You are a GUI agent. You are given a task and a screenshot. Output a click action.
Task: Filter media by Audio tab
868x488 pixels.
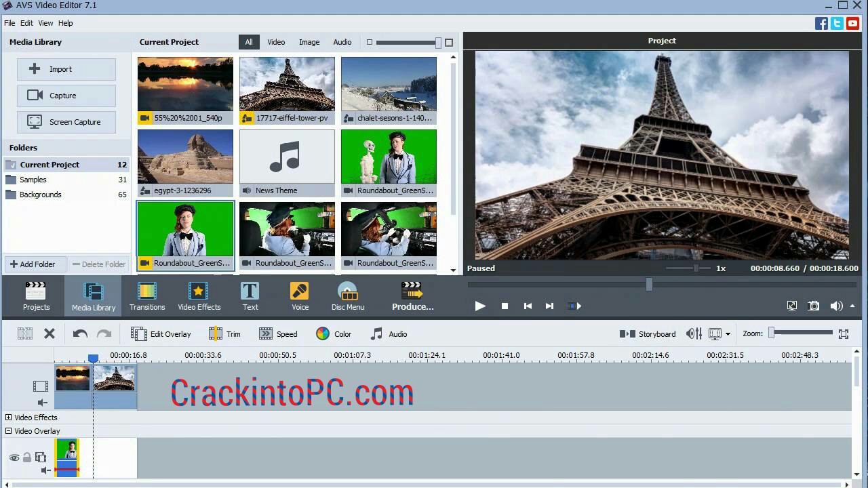[x=342, y=42]
